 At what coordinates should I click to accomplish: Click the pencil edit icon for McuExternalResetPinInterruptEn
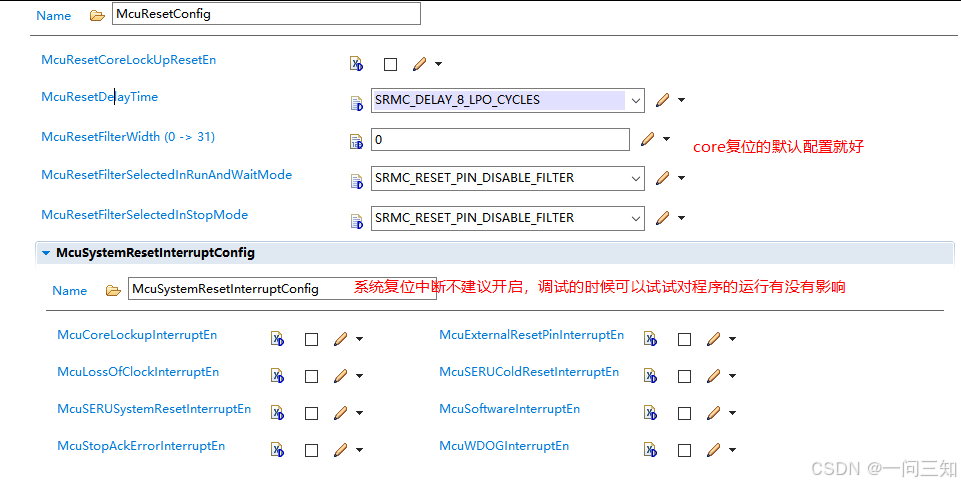coord(713,339)
